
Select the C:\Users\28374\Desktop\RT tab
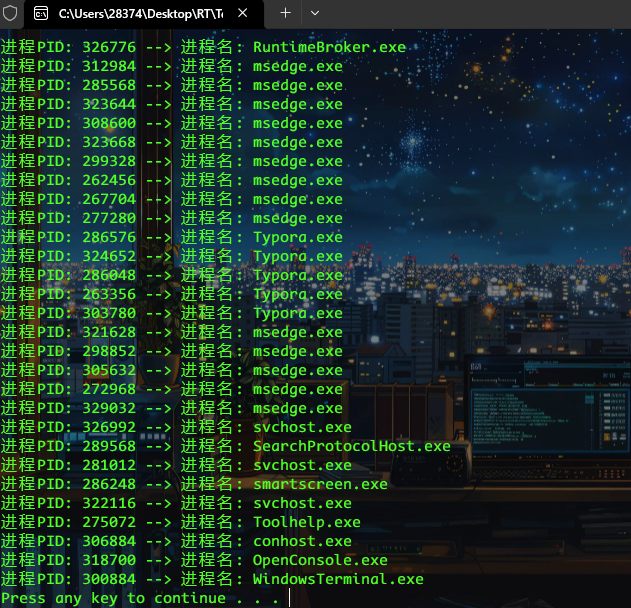pos(144,14)
